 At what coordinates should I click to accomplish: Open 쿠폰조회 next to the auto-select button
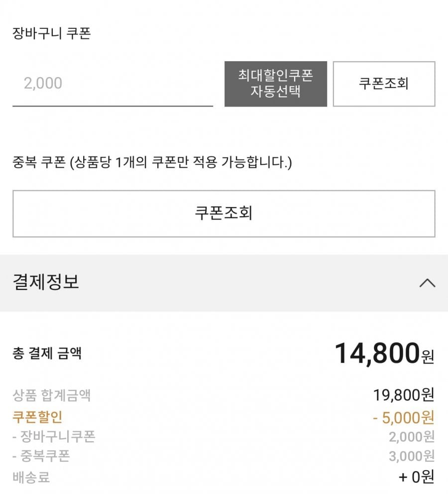(384, 84)
